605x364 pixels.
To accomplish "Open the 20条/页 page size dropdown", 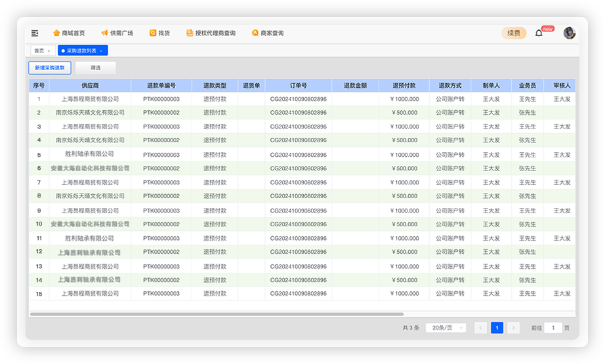I will [446, 328].
